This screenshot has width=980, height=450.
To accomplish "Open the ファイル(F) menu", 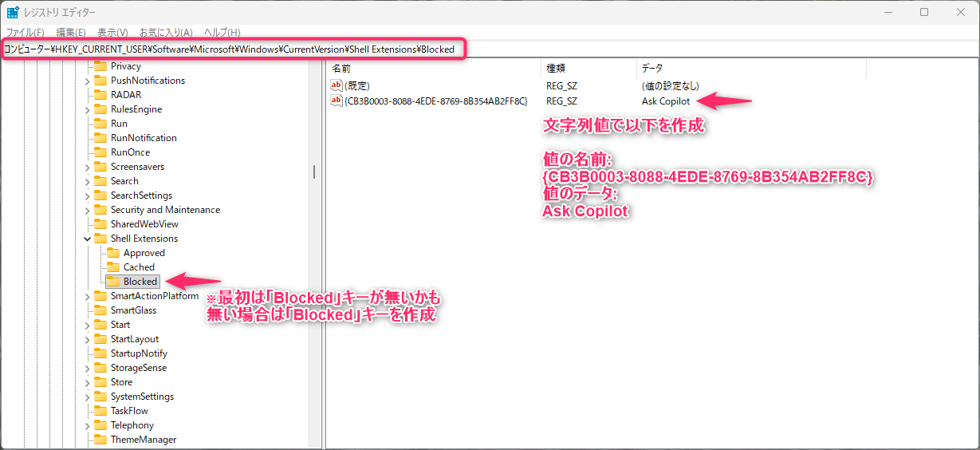I will click(25, 33).
